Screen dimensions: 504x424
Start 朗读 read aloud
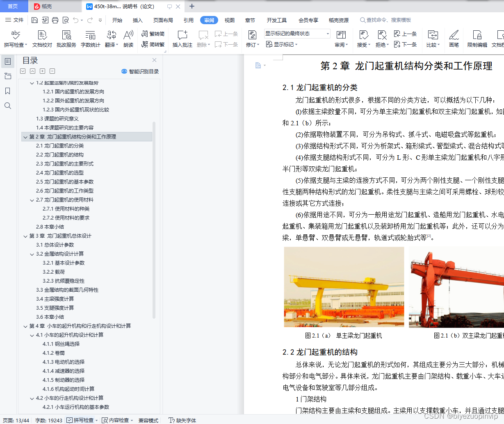[x=128, y=39]
